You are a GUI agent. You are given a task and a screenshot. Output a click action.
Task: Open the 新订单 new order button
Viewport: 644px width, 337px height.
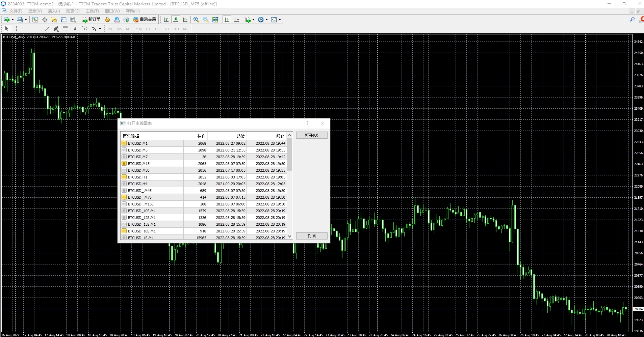click(x=91, y=20)
